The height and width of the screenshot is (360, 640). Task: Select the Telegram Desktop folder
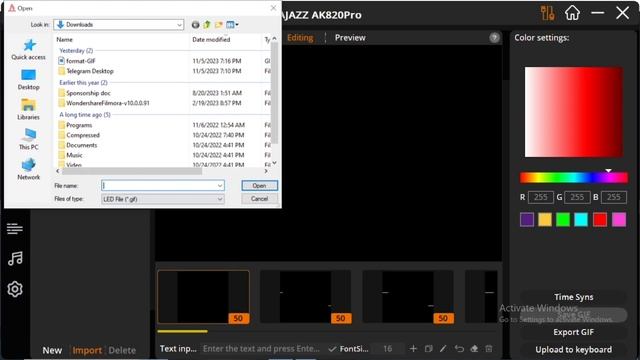(x=90, y=71)
